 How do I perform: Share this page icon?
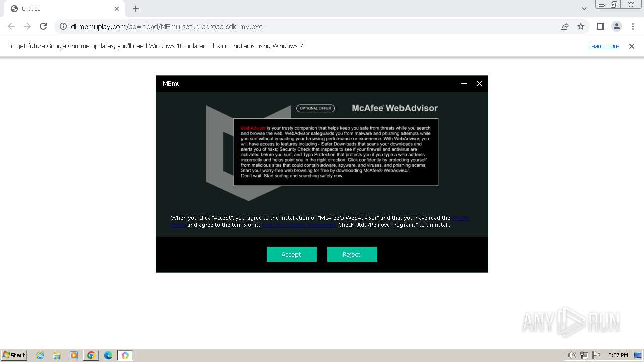pyautogui.click(x=565, y=26)
